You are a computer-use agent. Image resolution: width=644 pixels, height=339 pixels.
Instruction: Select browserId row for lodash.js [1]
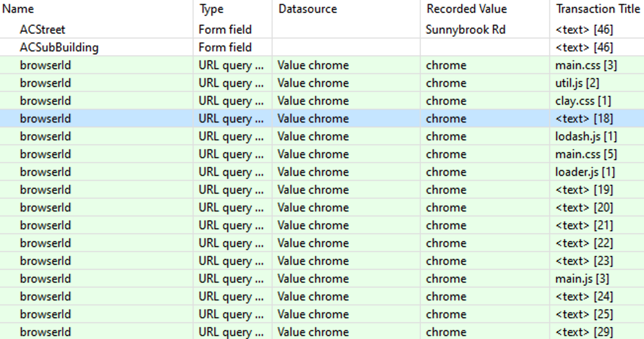pos(322,136)
